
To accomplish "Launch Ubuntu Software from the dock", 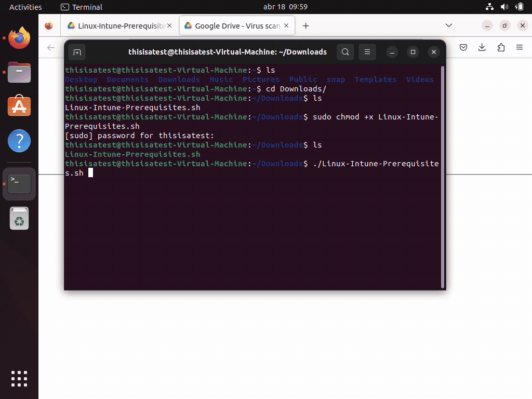I will point(19,106).
